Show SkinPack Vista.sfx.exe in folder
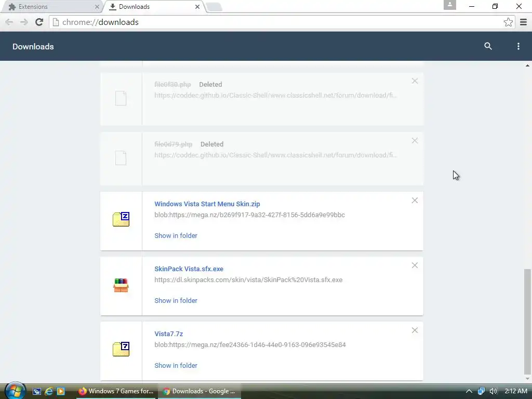532x399 pixels. tap(176, 301)
